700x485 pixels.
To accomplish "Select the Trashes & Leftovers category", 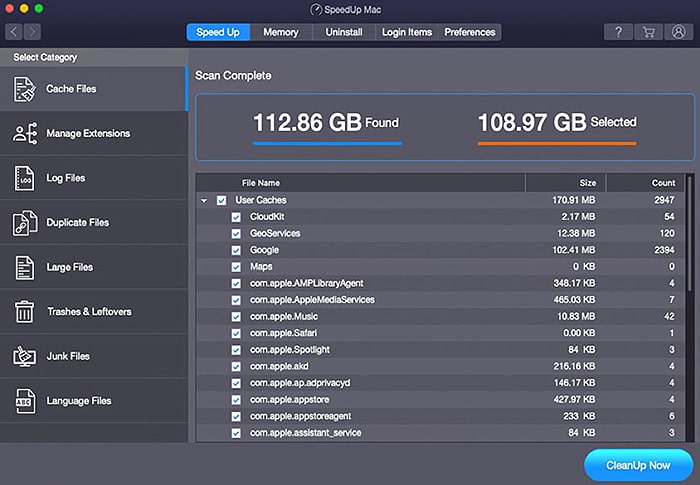I will pos(94,311).
